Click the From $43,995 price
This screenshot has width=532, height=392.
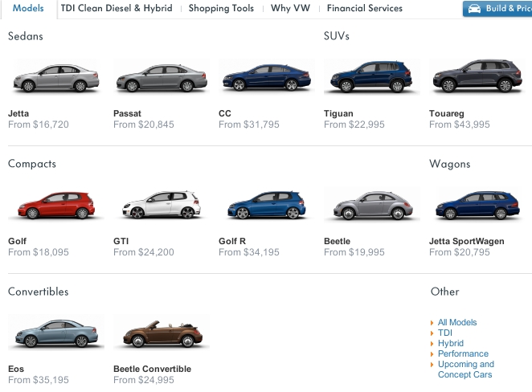pos(460,125)
